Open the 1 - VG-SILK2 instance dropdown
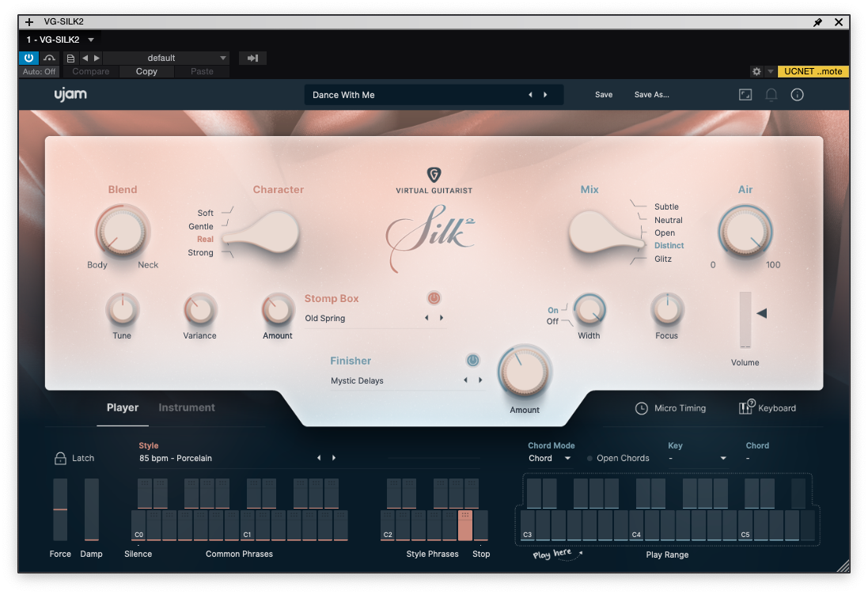The image size is (868, 594). click(x=60, y=40)
